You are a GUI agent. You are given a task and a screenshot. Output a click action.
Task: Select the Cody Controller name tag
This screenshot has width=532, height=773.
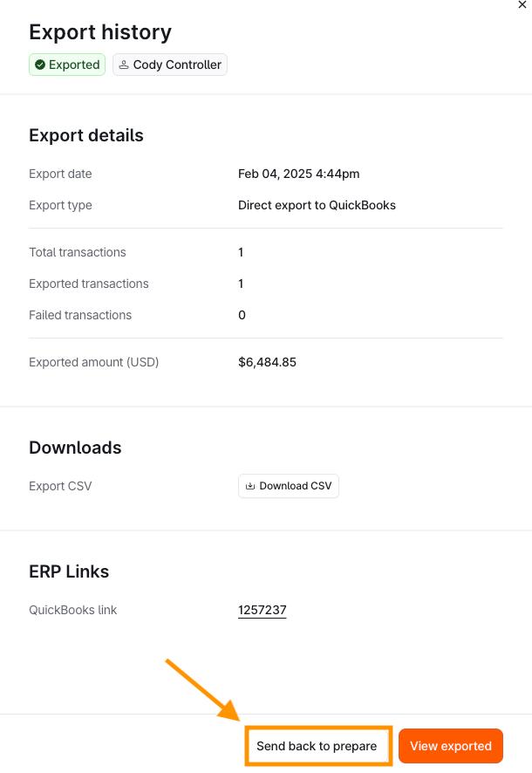pos(177,65)
